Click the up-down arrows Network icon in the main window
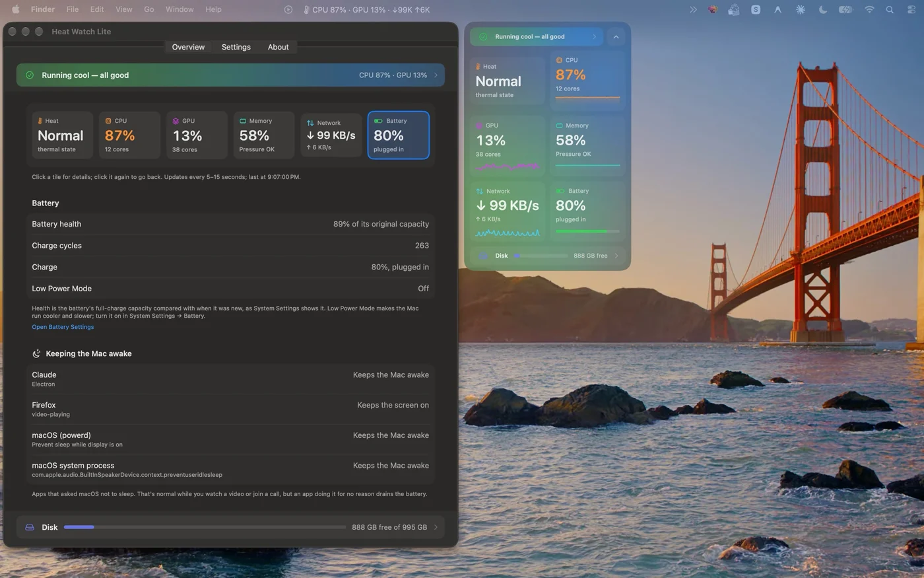This screenshot has width=924, height=578. [x=310, y=123]
